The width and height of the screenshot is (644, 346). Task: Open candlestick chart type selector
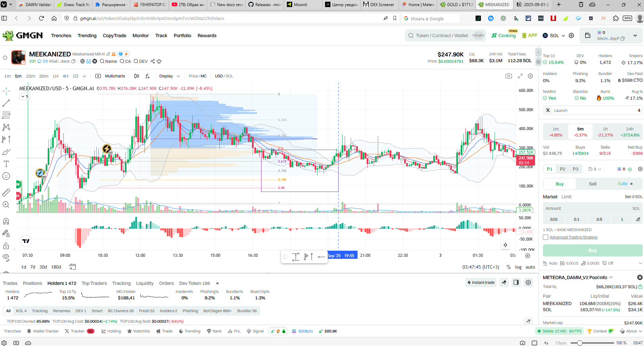click(136, 76)
